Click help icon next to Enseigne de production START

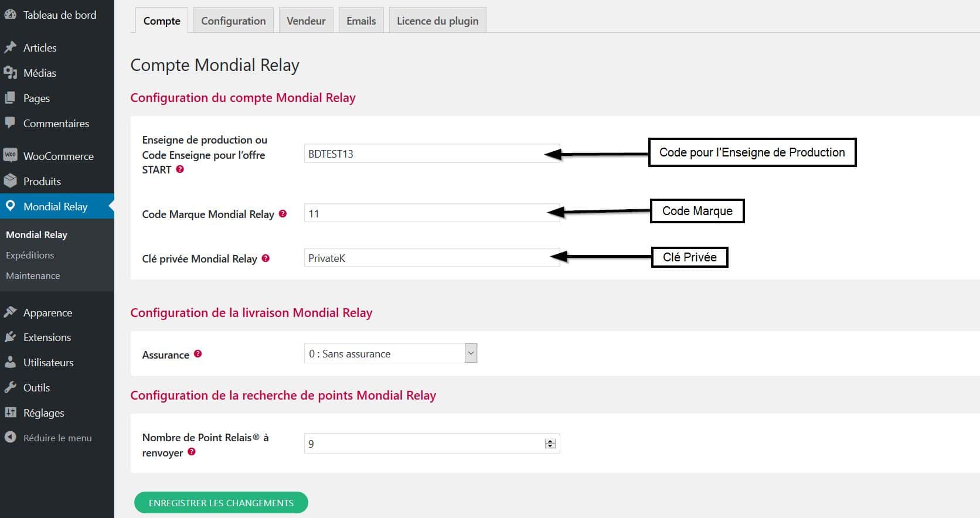point(180,169)
